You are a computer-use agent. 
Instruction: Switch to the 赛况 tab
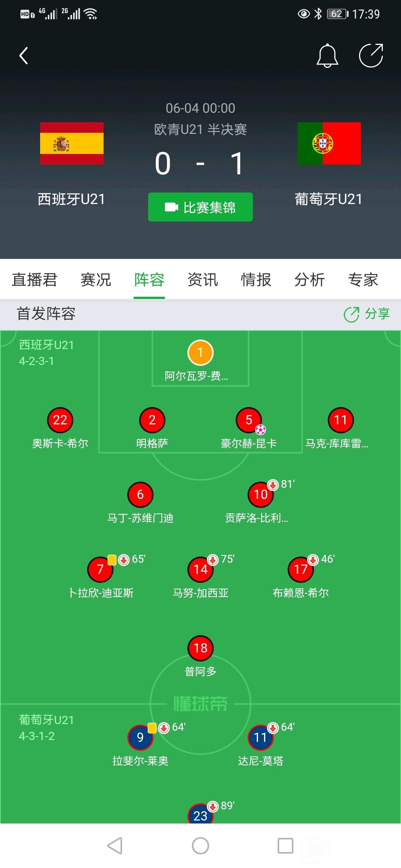click(96, 280)
